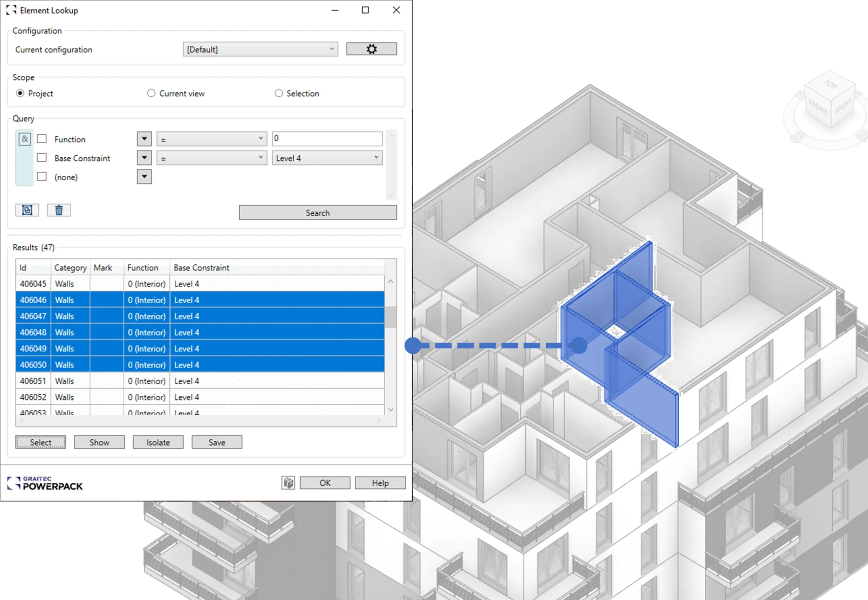Sort results by Category column header
The image size is (868, 600).
click(x=70, y=267)
